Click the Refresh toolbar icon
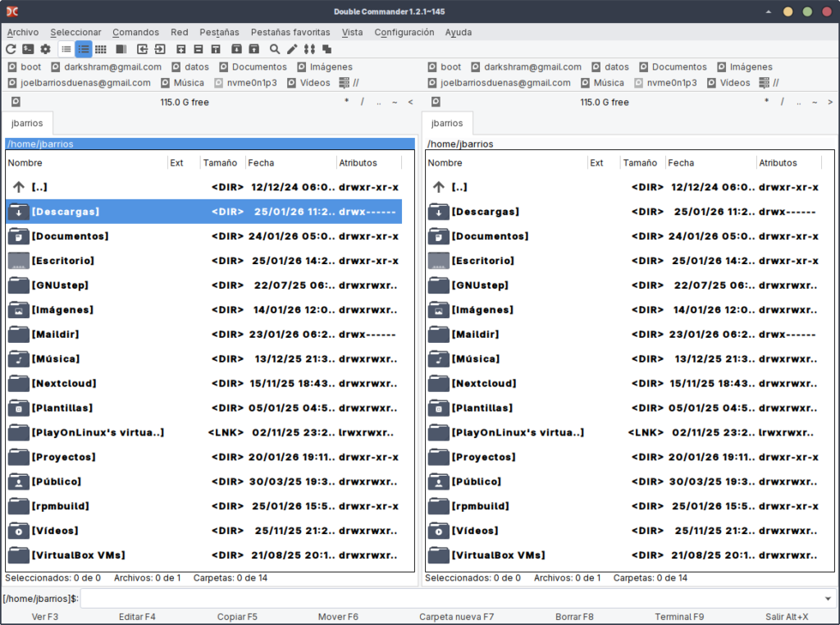Screen dimensions: 840x625 coord(11,49)
